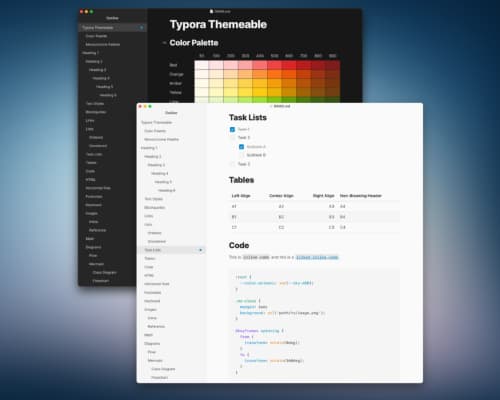Screen dimensions: 500x400
Task: Click the Tables heading
Action: (241, 180)
